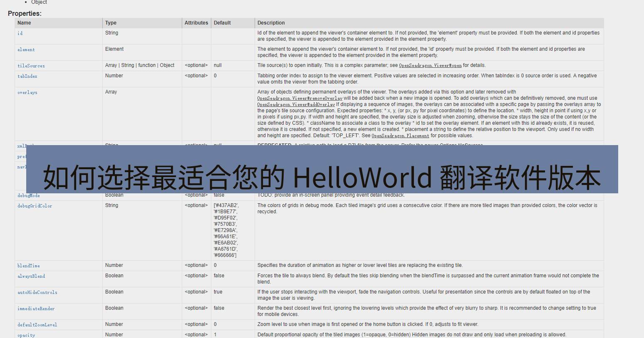
Task: Click the Properties: heading
Action: point(25,13)
